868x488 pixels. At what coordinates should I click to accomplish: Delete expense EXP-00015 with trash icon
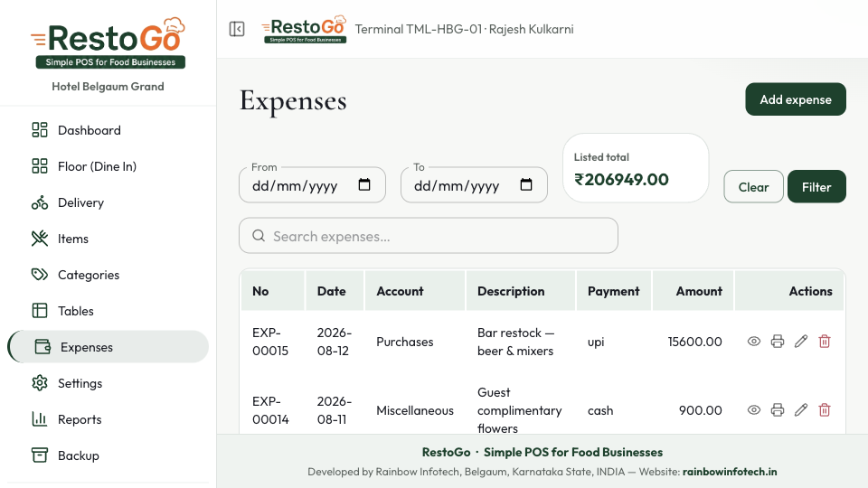point(825,342)
